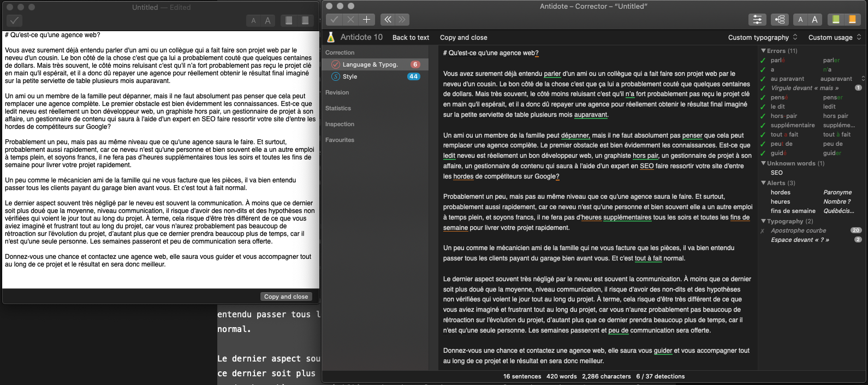
Task: Open the orange guides book icon
Action: 852,20
